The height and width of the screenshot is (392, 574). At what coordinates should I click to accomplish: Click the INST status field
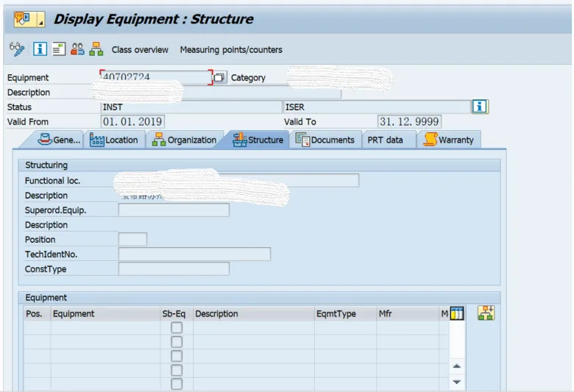pyautogui.click(x=191, y=107)
